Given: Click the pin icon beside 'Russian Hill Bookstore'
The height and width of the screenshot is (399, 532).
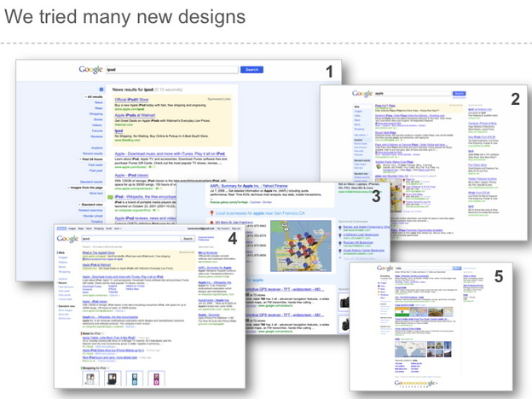Looking at the screenshot, I should (340, 243).
